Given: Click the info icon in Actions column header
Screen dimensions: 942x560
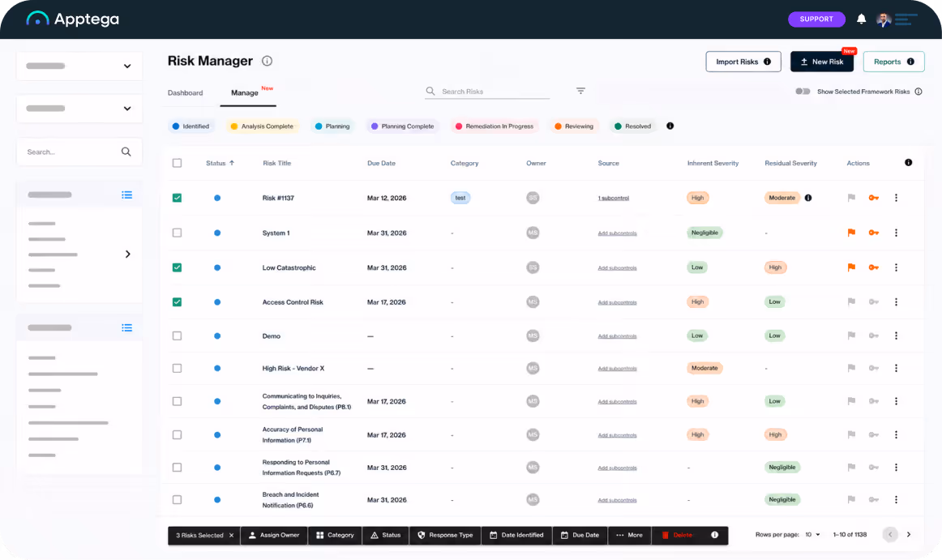Looking at the screenshot, I should click(x=908, y=163).
